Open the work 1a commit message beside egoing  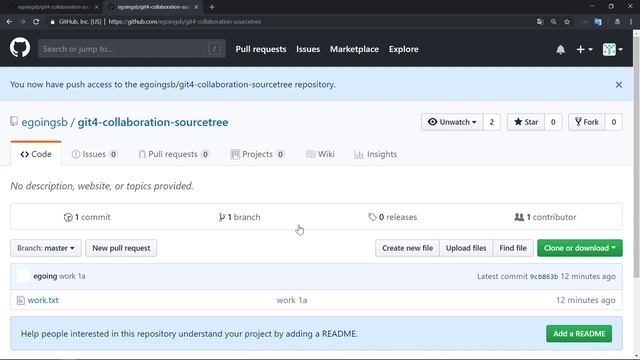coord(72,276)
